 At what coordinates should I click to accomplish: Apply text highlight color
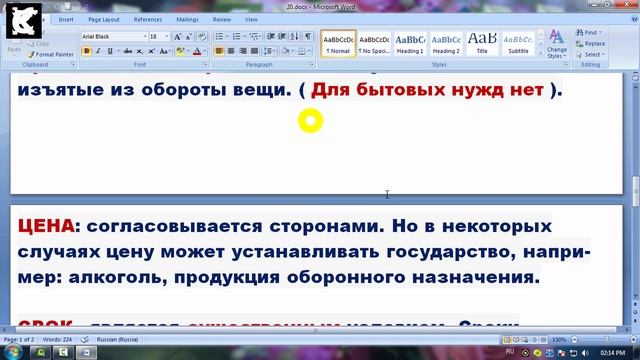click(180, 51)
